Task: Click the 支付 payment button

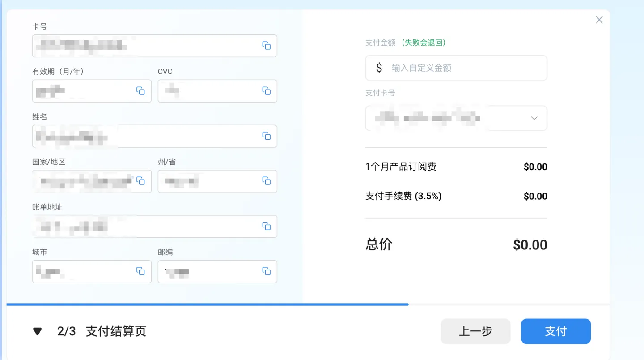Action: (555, 331)
